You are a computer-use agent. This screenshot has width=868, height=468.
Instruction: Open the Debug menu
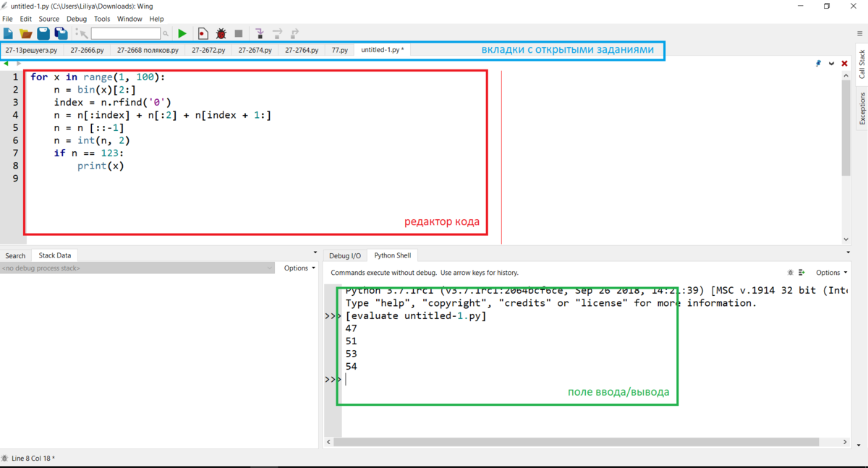pos(77,19)
